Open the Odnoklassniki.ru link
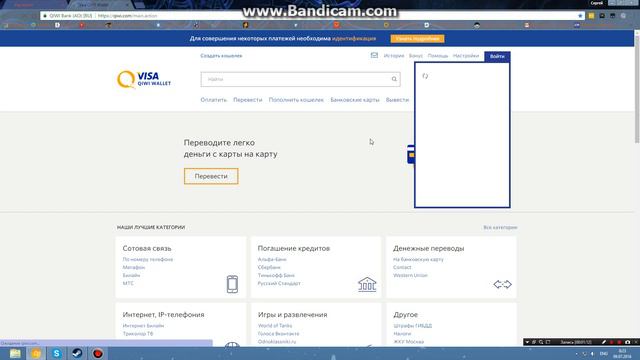The image size is (640, 360). pos(277,342)
